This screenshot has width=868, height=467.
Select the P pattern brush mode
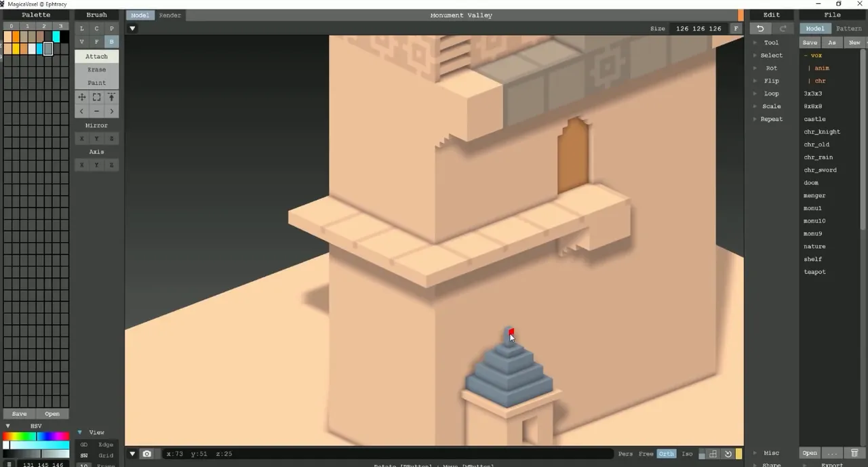[x=111, y=28]
